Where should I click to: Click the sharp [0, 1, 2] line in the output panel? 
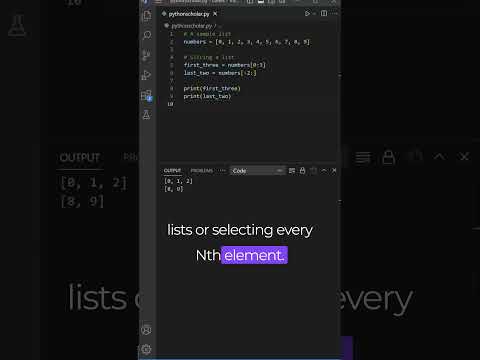click(178, 181)
